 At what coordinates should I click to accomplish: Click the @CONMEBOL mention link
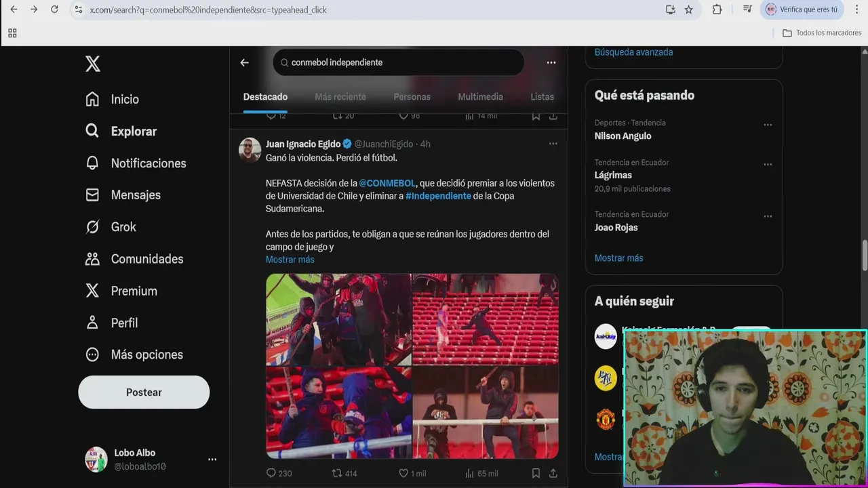[387, 183]
